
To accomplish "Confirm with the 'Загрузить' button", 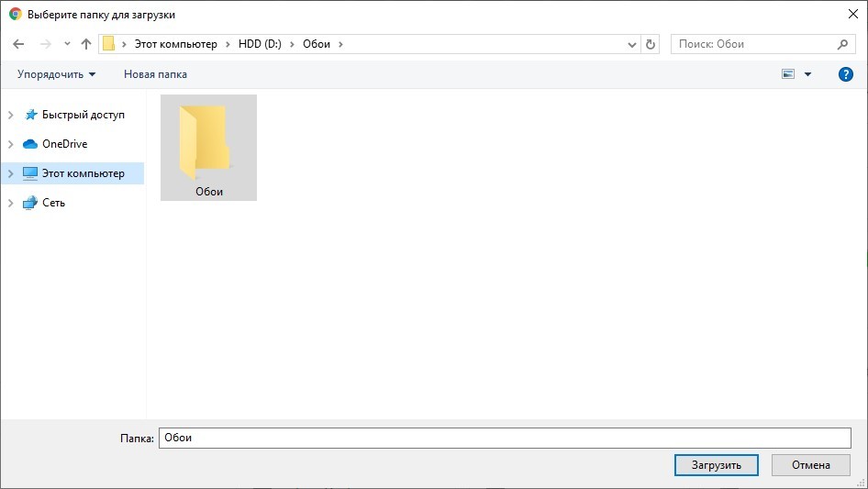I will point(717,465).
